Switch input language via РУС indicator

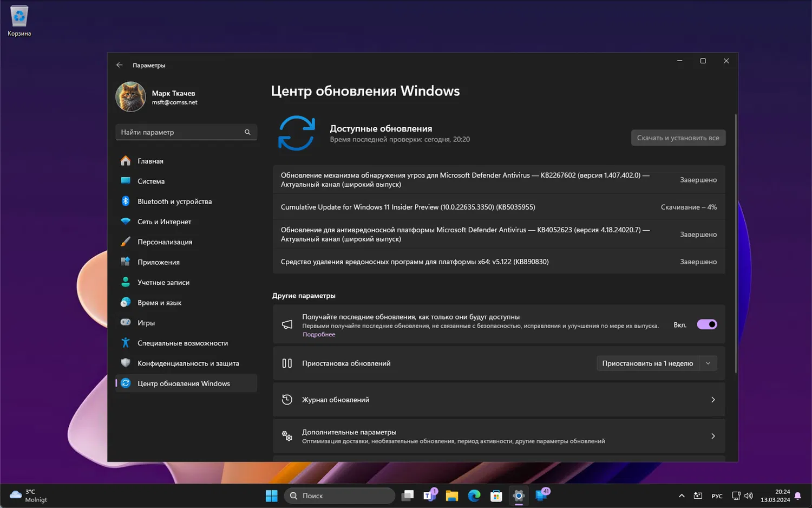click(x=717, y=496)
